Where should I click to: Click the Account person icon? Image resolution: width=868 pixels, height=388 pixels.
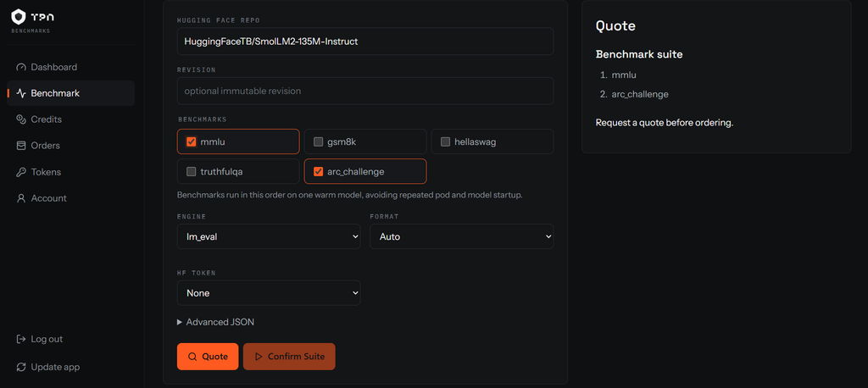click(21, 198)
